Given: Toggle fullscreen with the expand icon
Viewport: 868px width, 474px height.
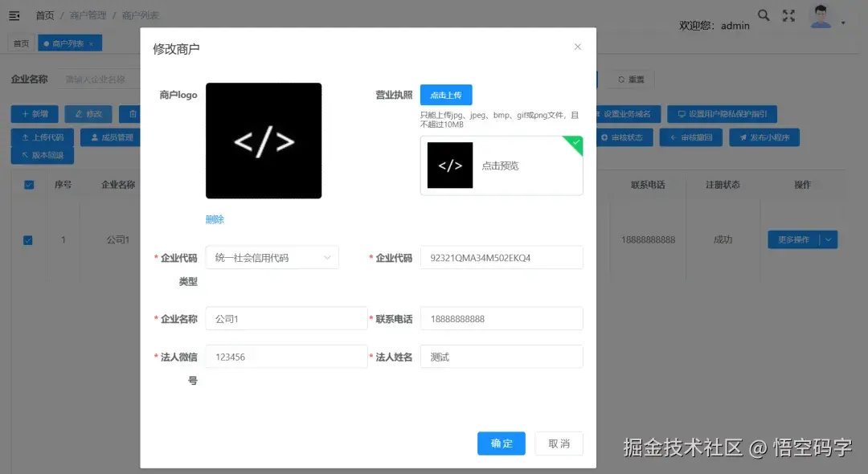Looking at the screenshot, I should 788,15.
